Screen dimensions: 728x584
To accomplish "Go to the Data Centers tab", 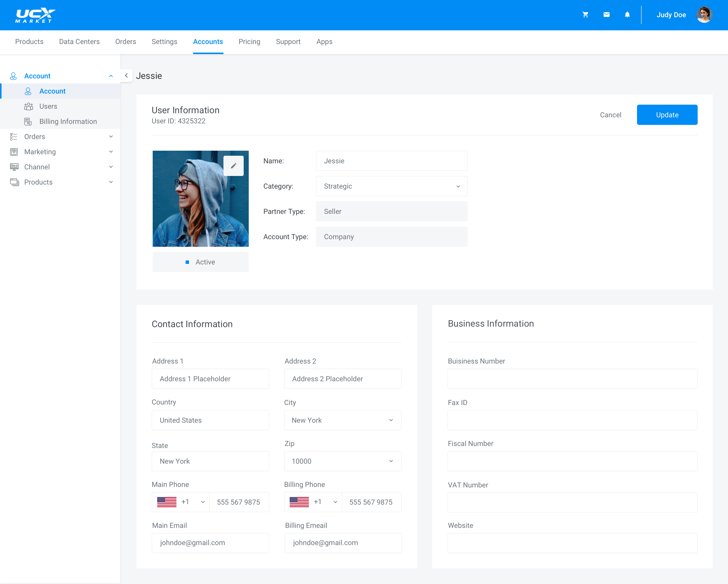I will [x=79, y=41].
